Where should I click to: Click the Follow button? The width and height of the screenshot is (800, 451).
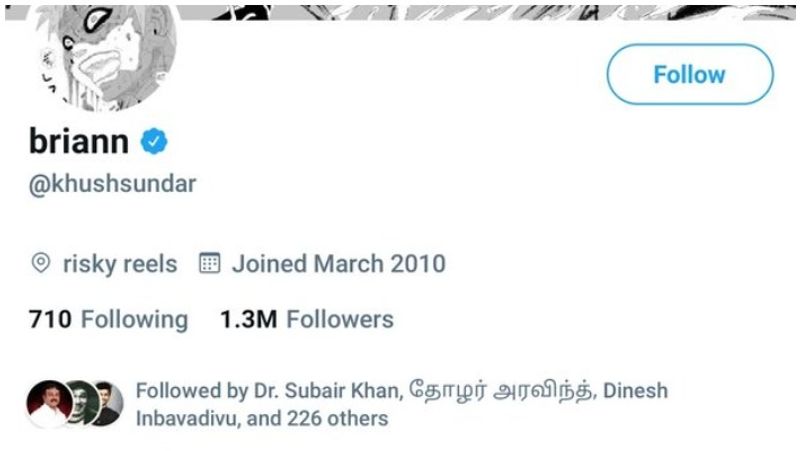pyautogui.click(x=689, y=75)
